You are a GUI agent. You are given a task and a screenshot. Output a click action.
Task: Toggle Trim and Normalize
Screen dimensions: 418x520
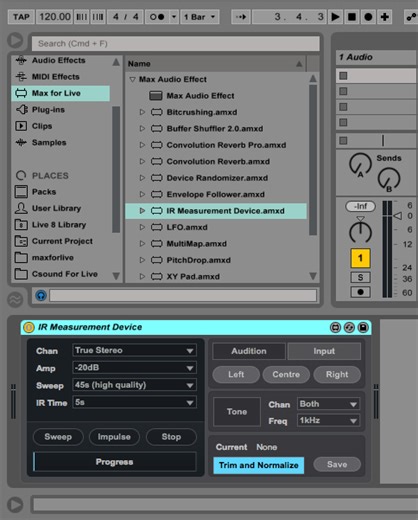[259, 465]
